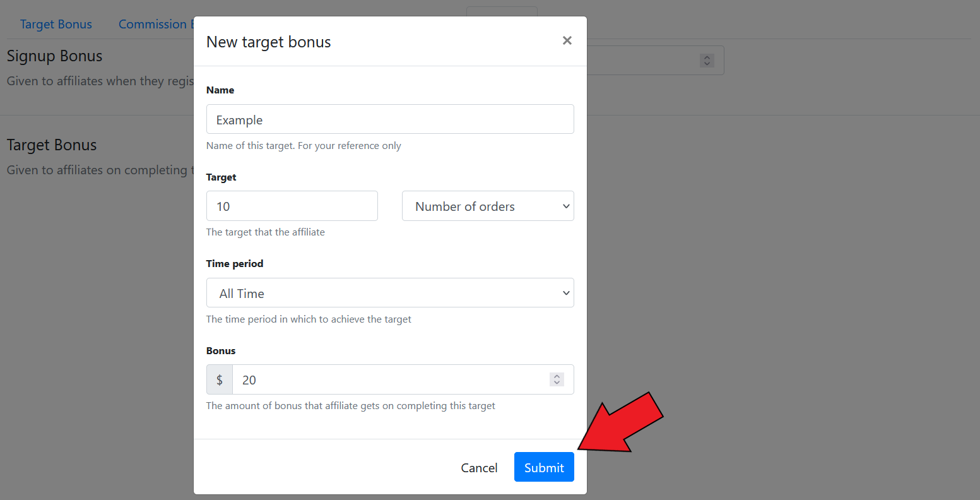
Task: Open the Number of orders dropdown
Action: pos(488,206)
